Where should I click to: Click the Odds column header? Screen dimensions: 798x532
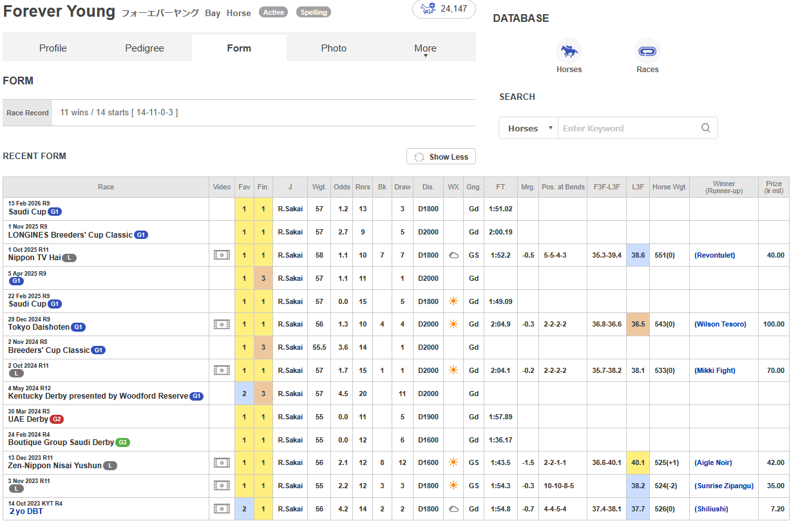(342, 187)
